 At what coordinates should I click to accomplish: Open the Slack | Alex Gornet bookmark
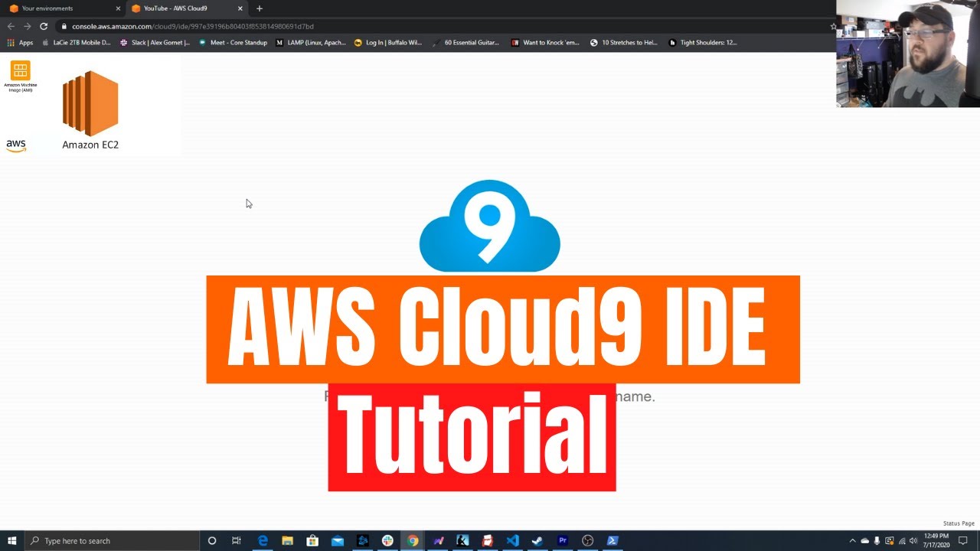coord(155,43)
